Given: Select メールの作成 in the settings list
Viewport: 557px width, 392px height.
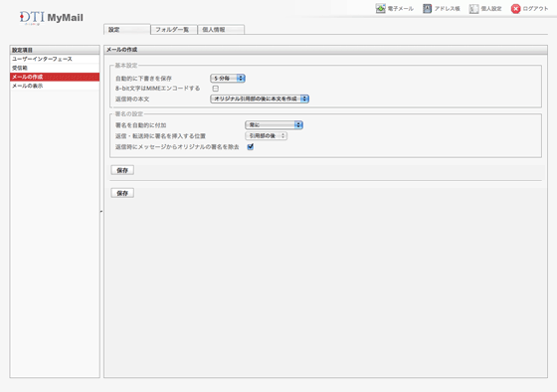Looking at the screenshot, I should point(55,77).
